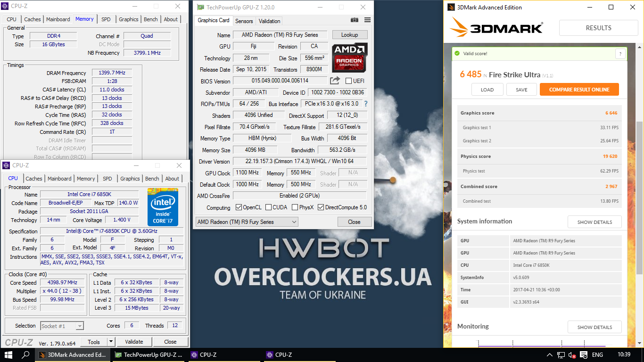The height and width of the screenshot is (362, 644).
Task: Switch to TechPowerUp GPU-Z taskbar item
Action: pos(149,355)
